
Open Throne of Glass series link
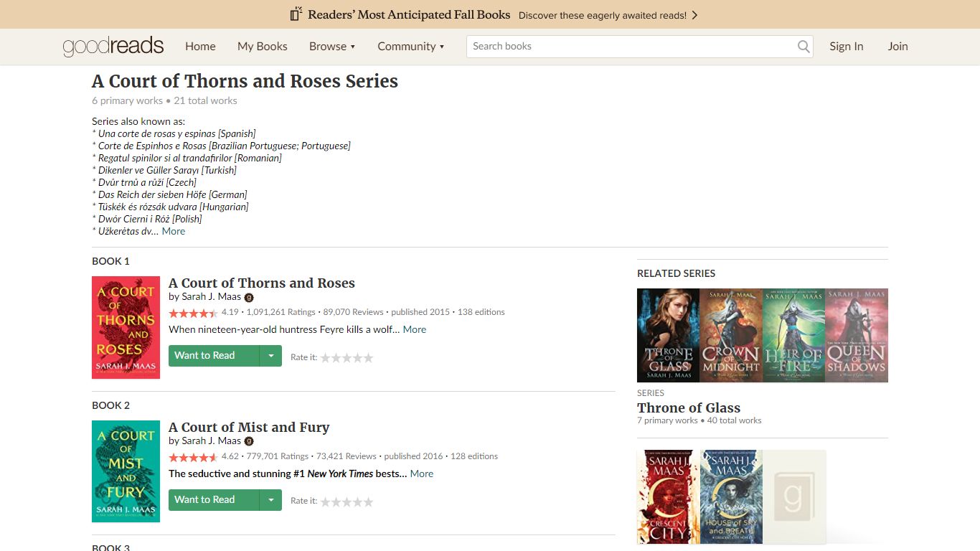point(689,408)
